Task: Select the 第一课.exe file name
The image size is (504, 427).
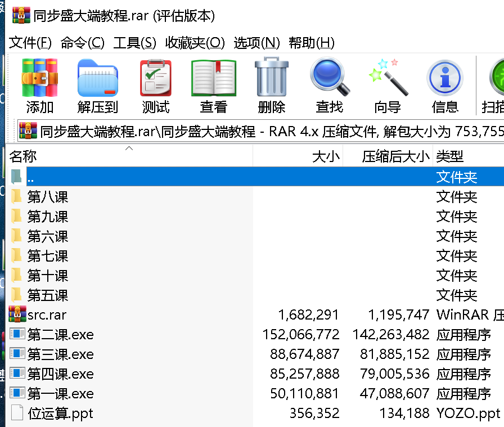Action: pyautogui.click(x=60, y=394)
